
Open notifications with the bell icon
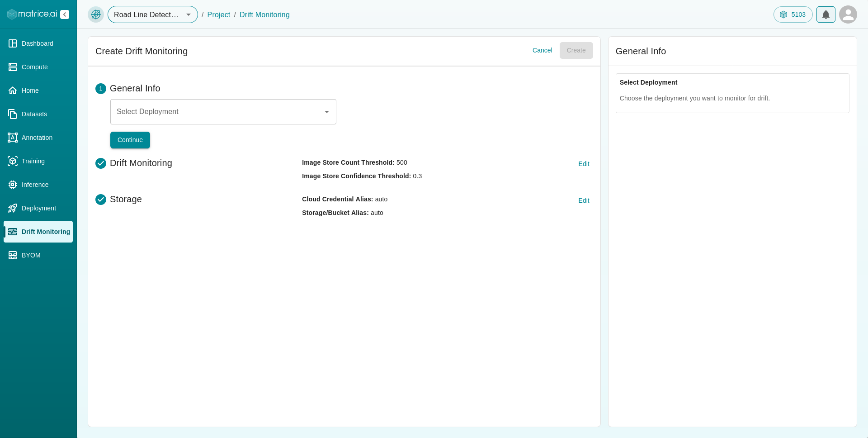pos(826,14)
